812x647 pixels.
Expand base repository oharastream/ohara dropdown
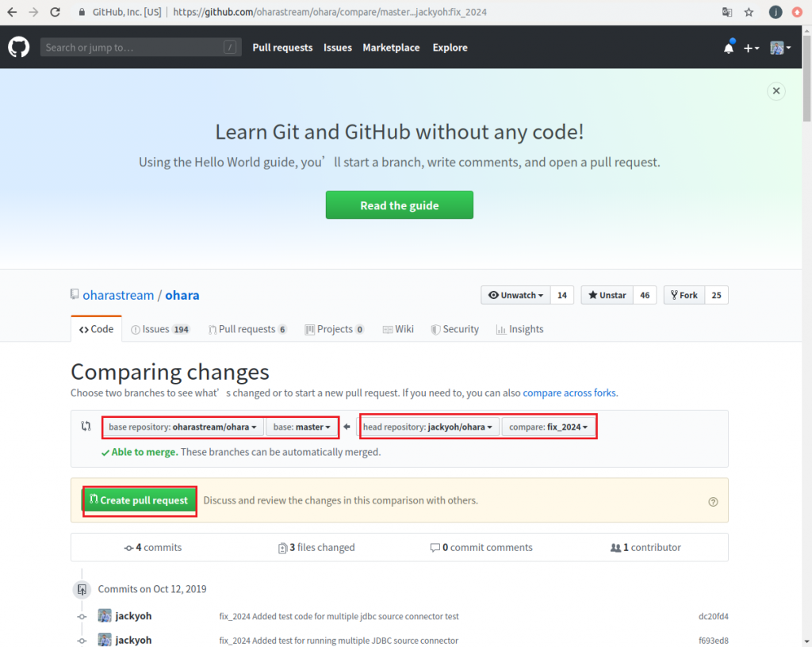(182, 427)
